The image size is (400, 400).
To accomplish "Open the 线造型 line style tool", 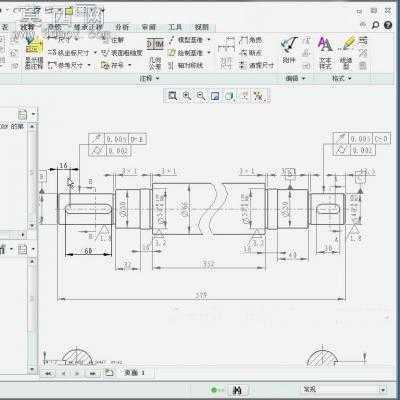I will pos(347,53).
